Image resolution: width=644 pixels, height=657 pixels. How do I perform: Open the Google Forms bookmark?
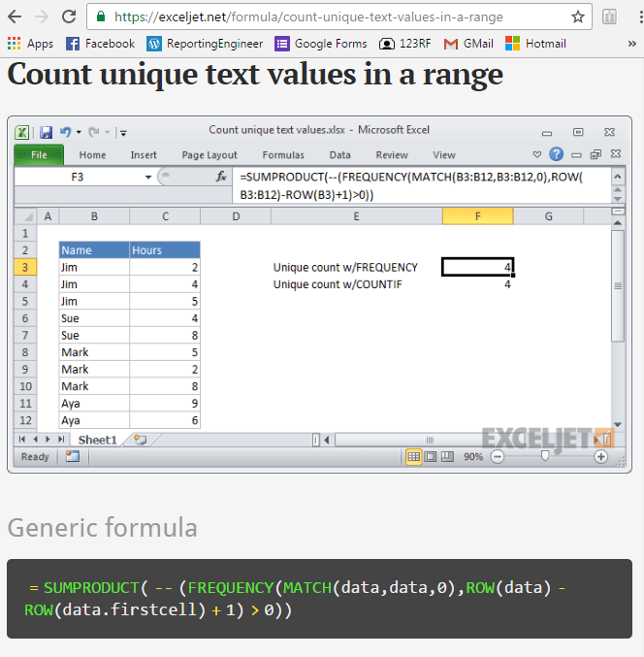[321, 44]
